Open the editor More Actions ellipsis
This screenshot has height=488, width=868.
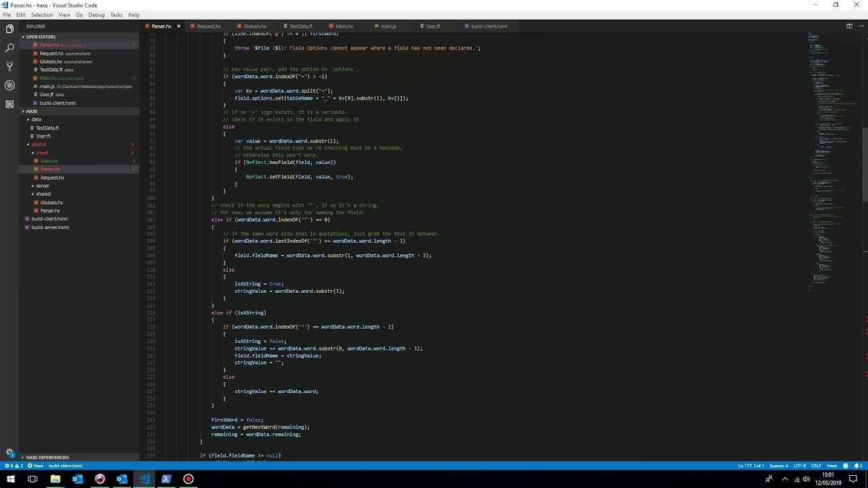coord(860,26)
